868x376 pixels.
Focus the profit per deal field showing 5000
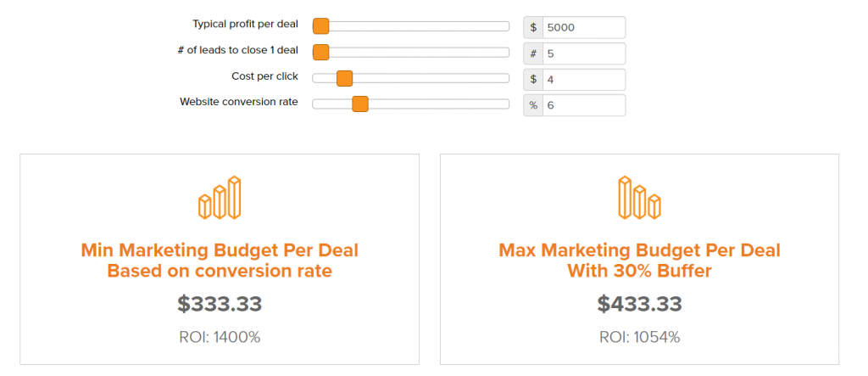pyautogui.click(x=584, y=27)
